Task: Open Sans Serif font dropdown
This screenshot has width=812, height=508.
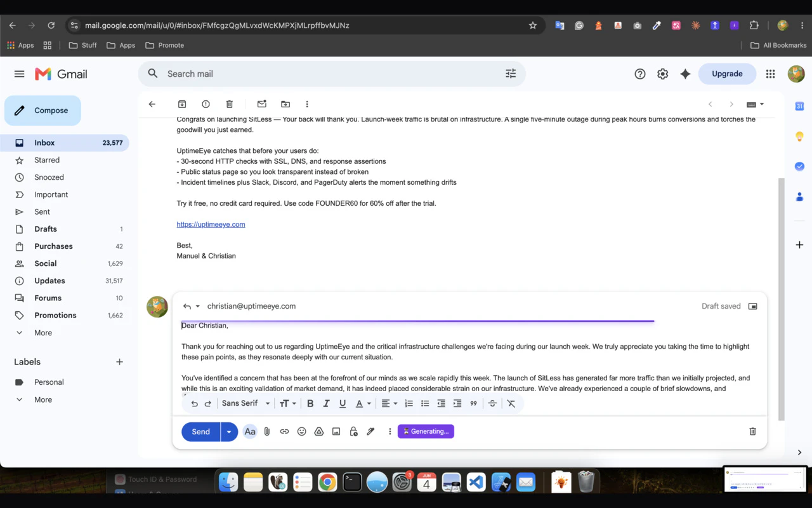Action: tap(246, 404)
